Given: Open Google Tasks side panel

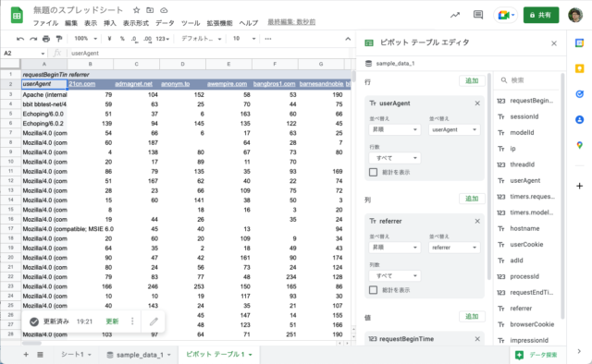Looking at the screenshot, I should click(x=580, y=94).
